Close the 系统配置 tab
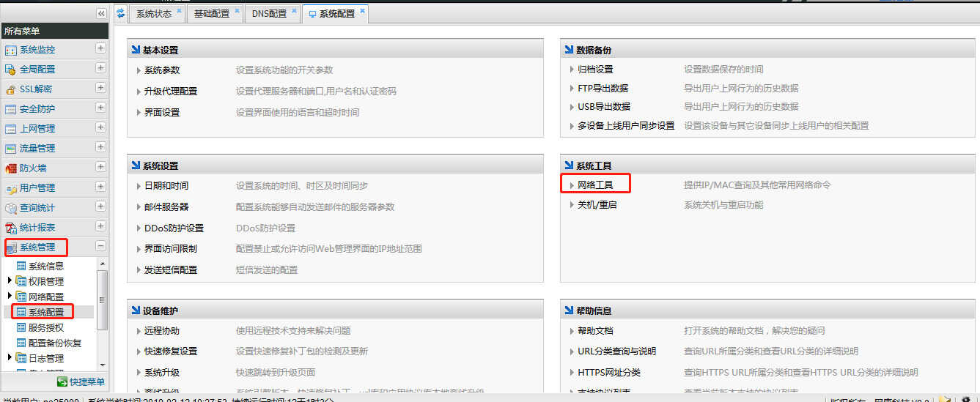 (362, 10)
